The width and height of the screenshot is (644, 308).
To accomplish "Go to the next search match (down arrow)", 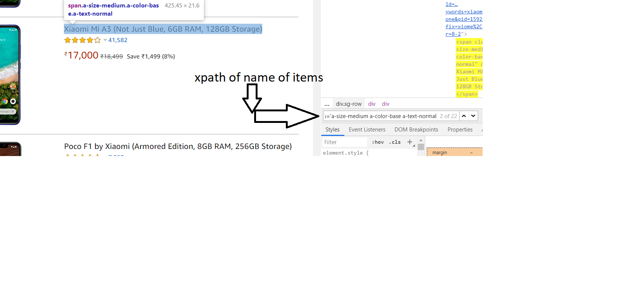I will (x=473, y=116).
